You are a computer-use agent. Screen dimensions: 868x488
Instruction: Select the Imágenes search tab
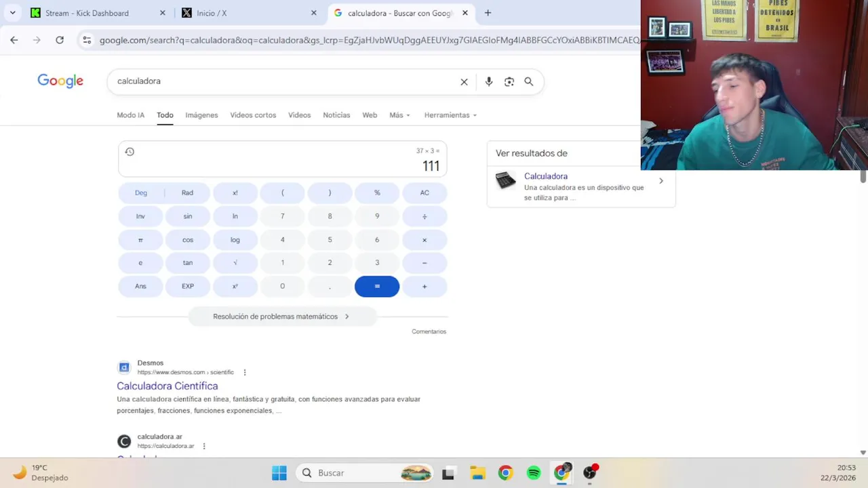coord(201,115)
